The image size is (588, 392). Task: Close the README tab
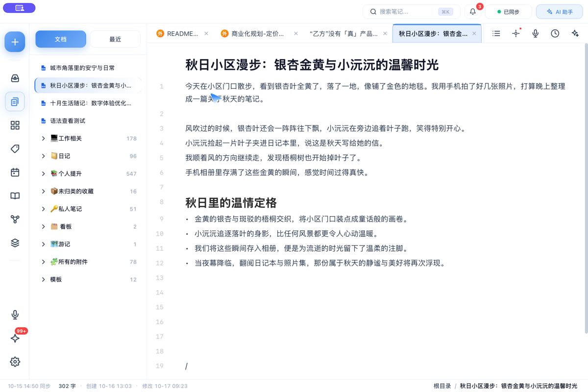(x=206, y=34)
